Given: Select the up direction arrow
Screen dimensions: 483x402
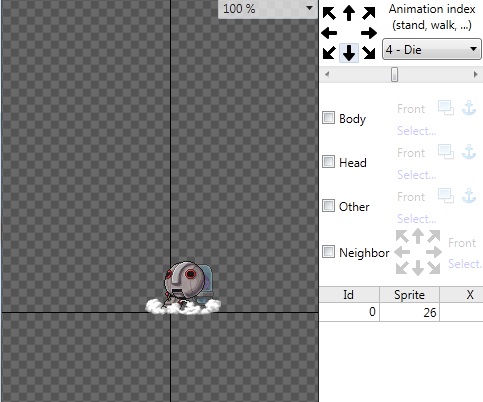Looking at the screenshot, I should pos(349,13).
